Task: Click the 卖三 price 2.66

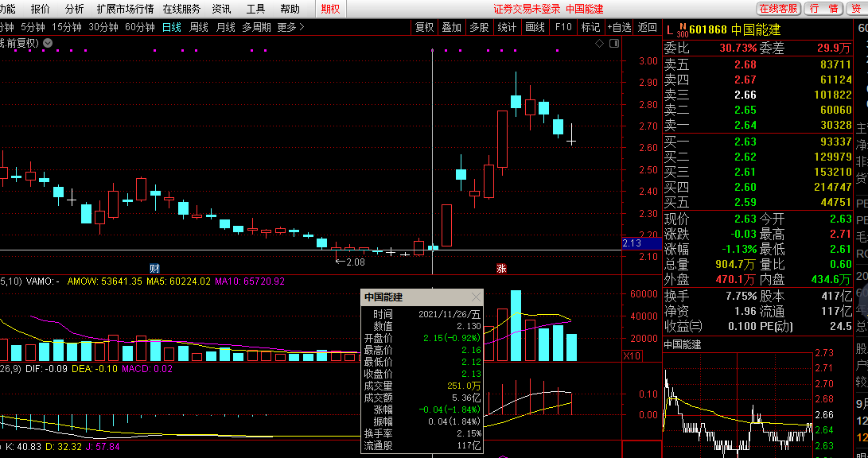Action: pyautogui.click(x=745, y=95)
